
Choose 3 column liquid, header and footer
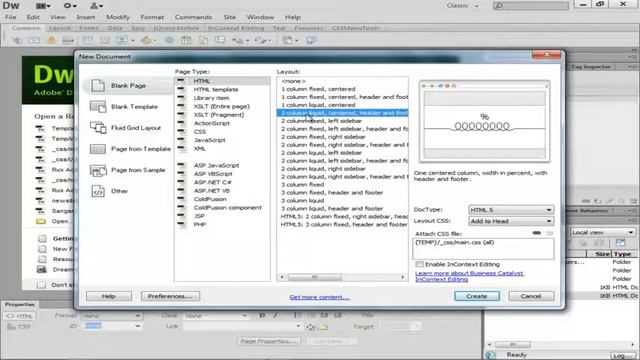[x=332, y=209]
